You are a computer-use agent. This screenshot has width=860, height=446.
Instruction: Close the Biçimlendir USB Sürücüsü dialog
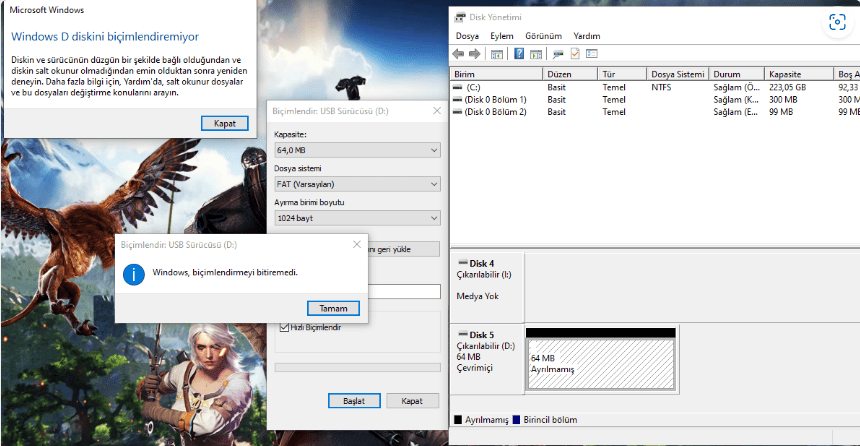click(437, 111)
